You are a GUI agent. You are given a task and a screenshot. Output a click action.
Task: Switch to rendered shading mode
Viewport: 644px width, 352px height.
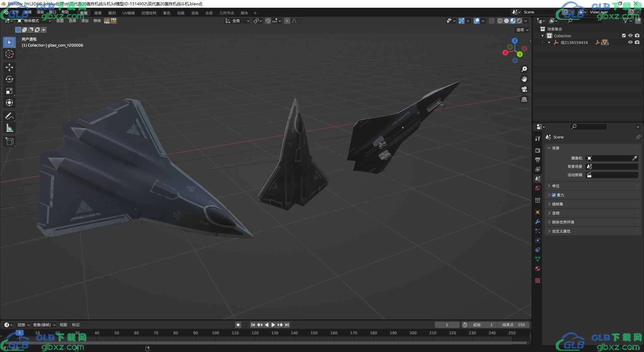tap(519, 21)
